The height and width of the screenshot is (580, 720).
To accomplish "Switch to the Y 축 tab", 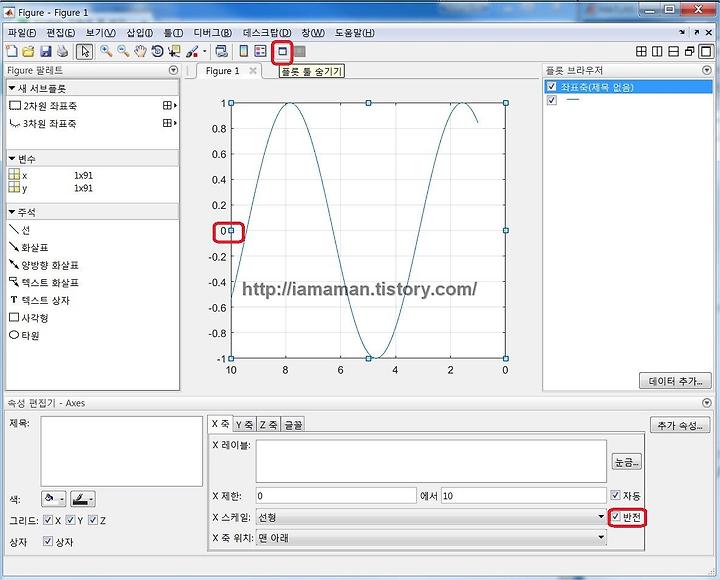I will click(244, 425).
